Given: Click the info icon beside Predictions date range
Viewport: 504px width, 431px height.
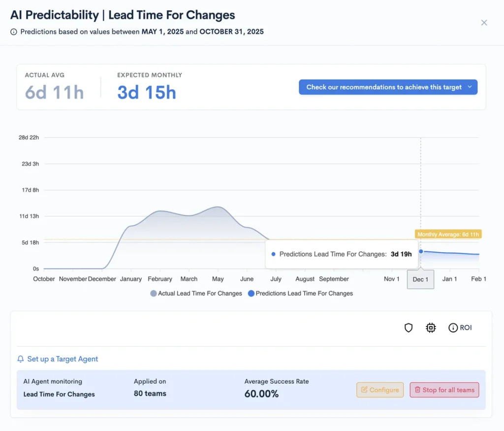Looking at the screenshot, I should [x=14, y=32].
